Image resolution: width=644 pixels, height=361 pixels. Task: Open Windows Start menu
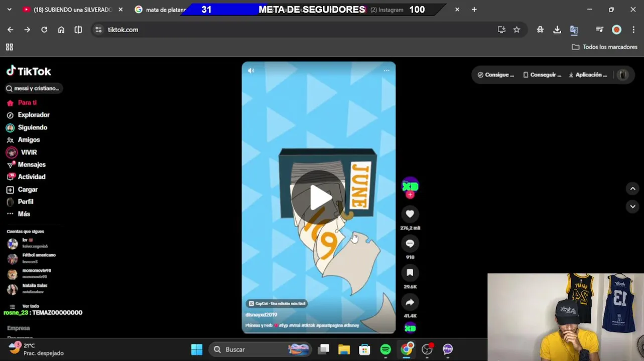[x=197, y=349]
